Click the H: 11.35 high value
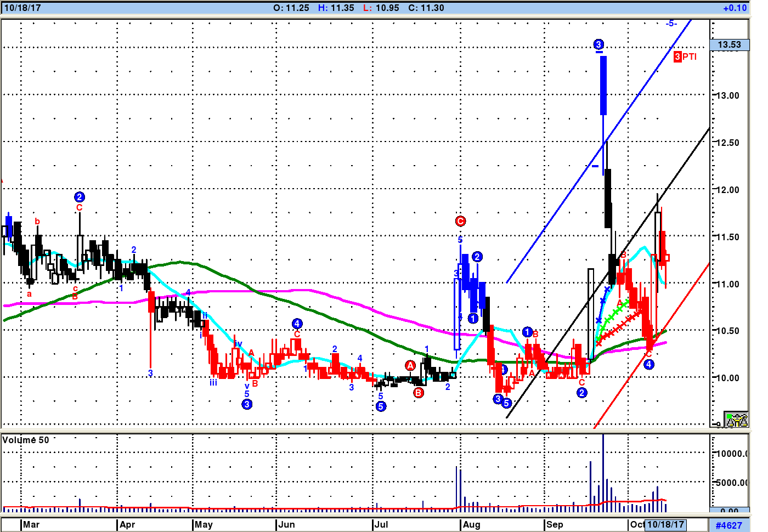The width and height of the screenshot is (768, 532). (x=336, y=8)
